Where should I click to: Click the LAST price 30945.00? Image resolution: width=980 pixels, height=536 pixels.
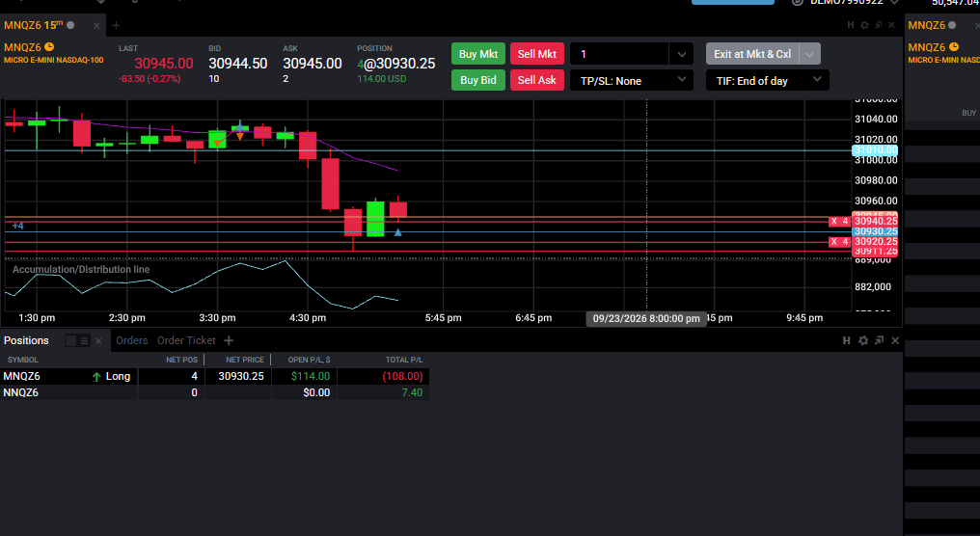(164, 64)
